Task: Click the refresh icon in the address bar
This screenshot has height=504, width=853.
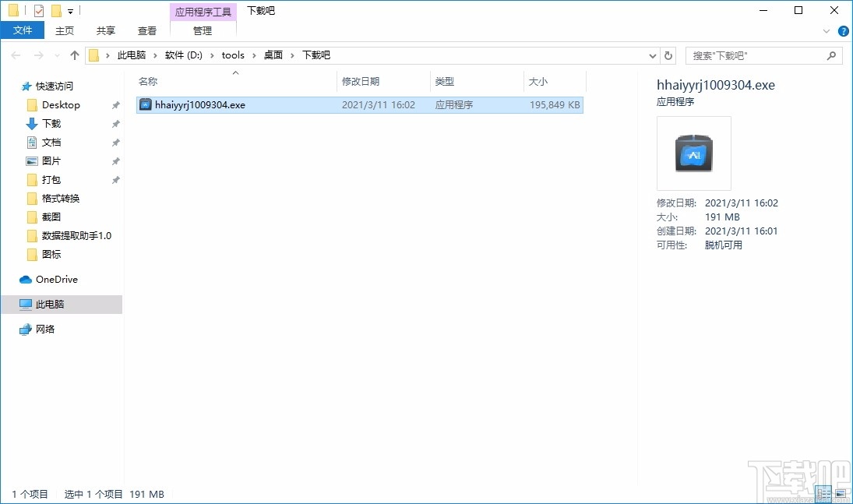Action: click(668, 55)
